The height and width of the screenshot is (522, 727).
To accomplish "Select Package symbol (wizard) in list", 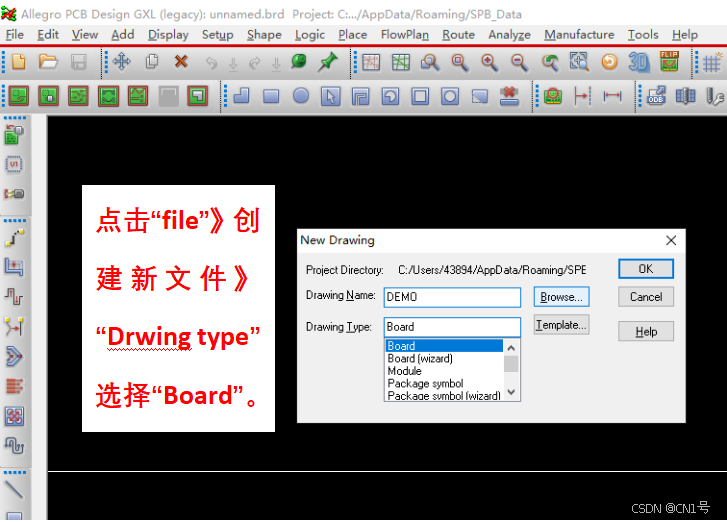I will pyautogui.click(x=445, y=395).
